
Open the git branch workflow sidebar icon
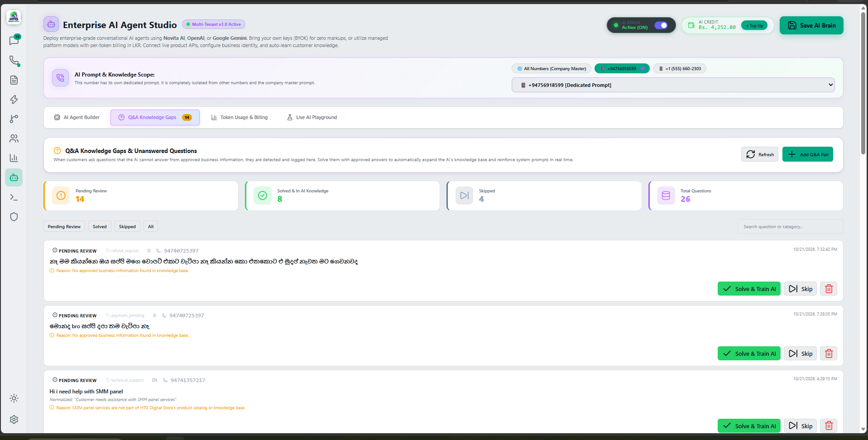point(14,119)
